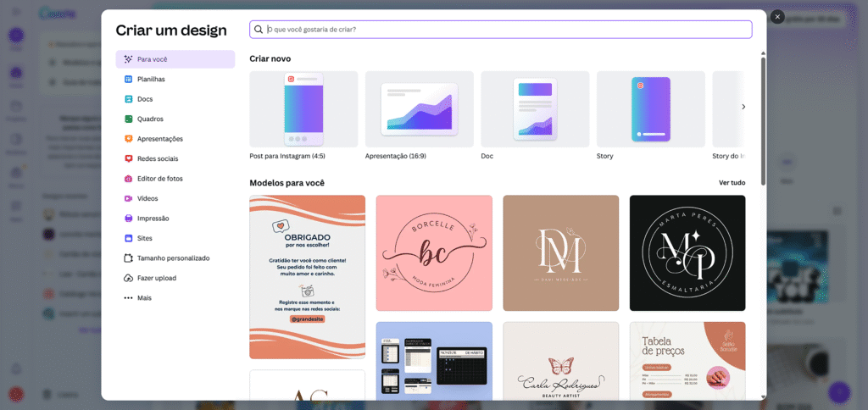The image size is (868, 410).
Task: Click the 'Story' label under thumbnail
Action: [x=605, y=157]
